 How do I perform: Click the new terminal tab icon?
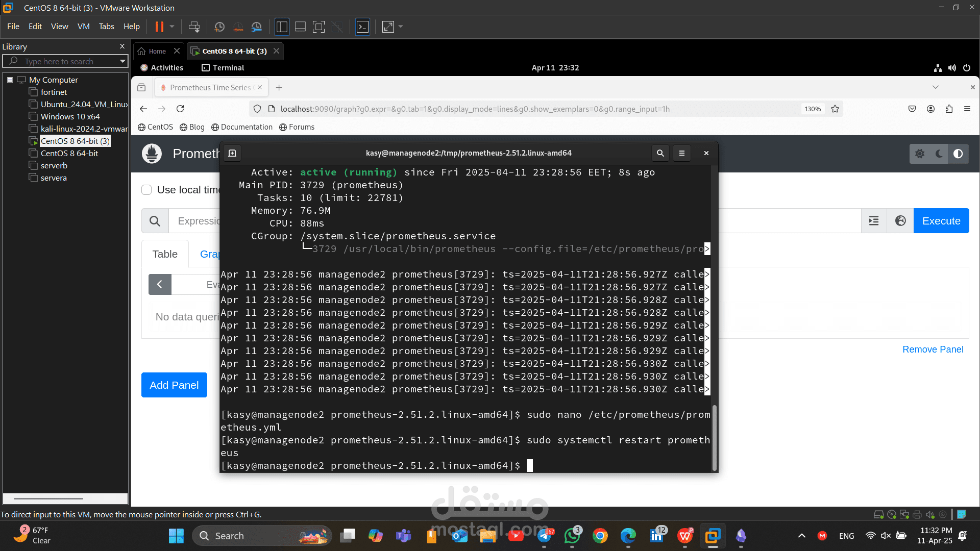pos(232,153)
